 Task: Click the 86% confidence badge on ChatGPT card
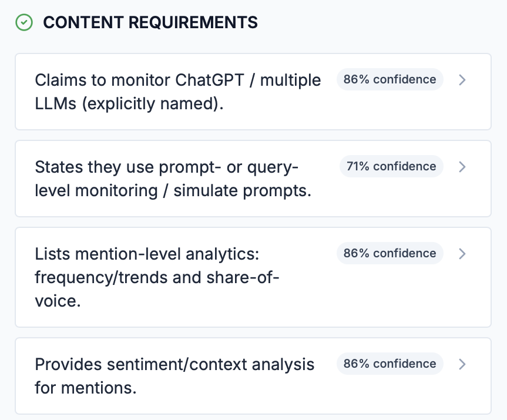[390, 79]
